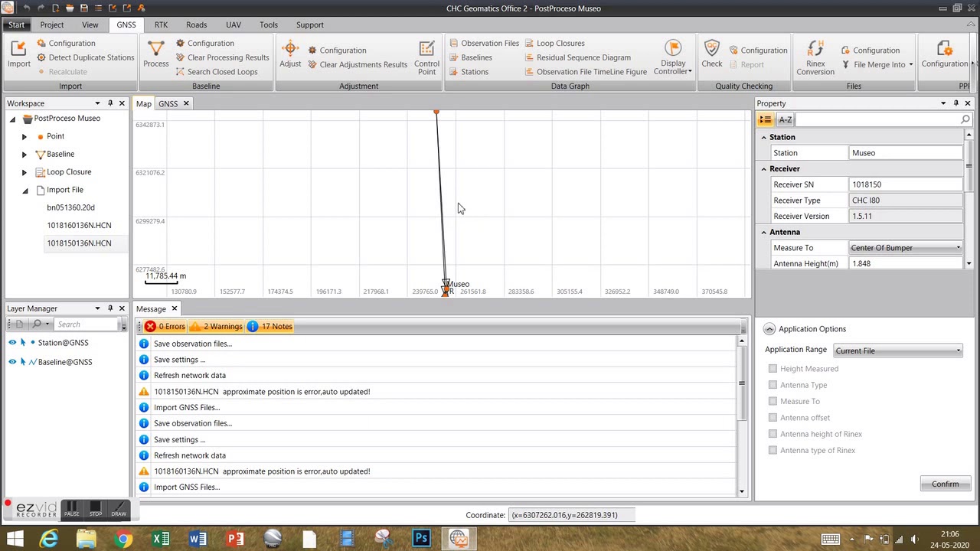
Task: Toggle visibility of Station@GNSS layer
Action: coord(12,343)
